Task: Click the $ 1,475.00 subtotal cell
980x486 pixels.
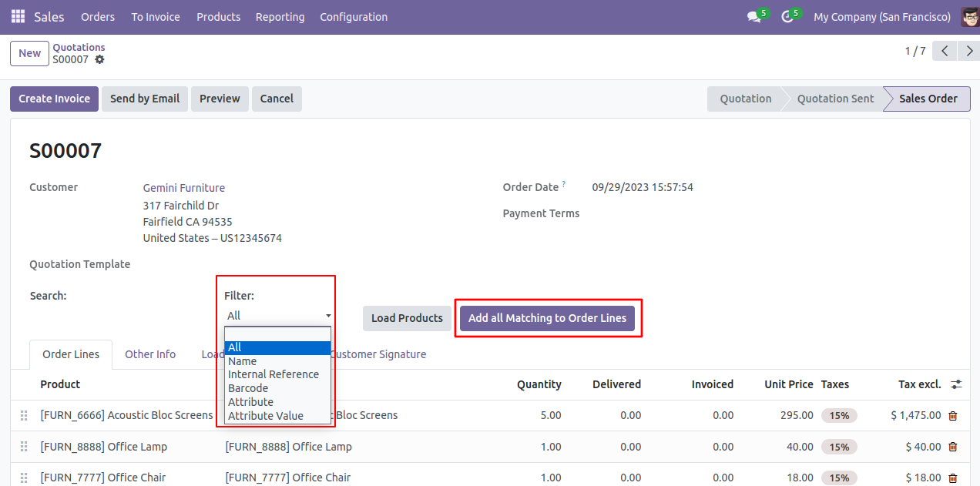Action: 916,415
